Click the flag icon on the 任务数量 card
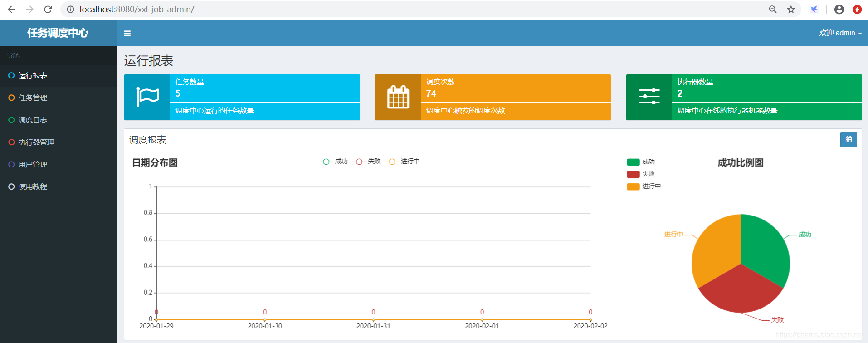Image resolution: width=868 pixels, height=343 pixels. click(x=147, y=97)
